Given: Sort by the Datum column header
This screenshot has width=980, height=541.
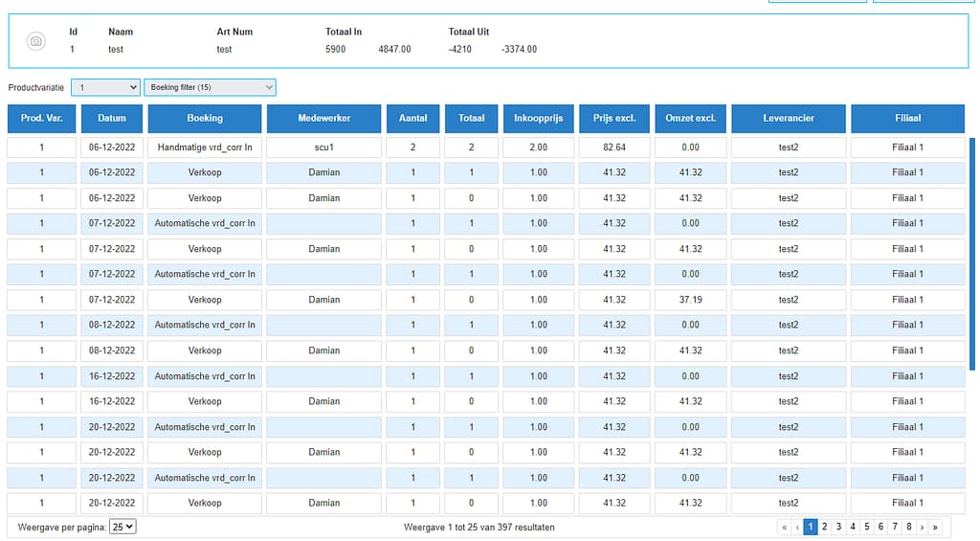Looking at the screenshot, I should [x=112, y=118].
